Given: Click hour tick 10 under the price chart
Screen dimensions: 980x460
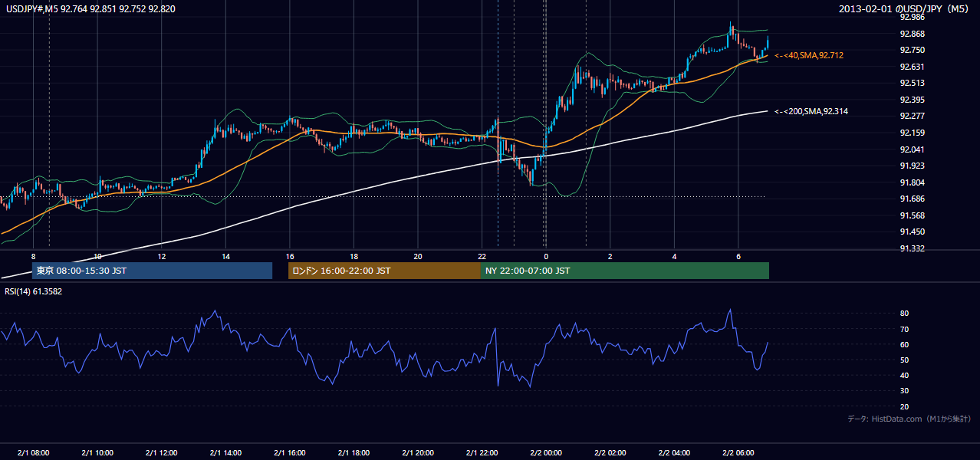Looking at the screenshot, I should click(x=97, y=256).
